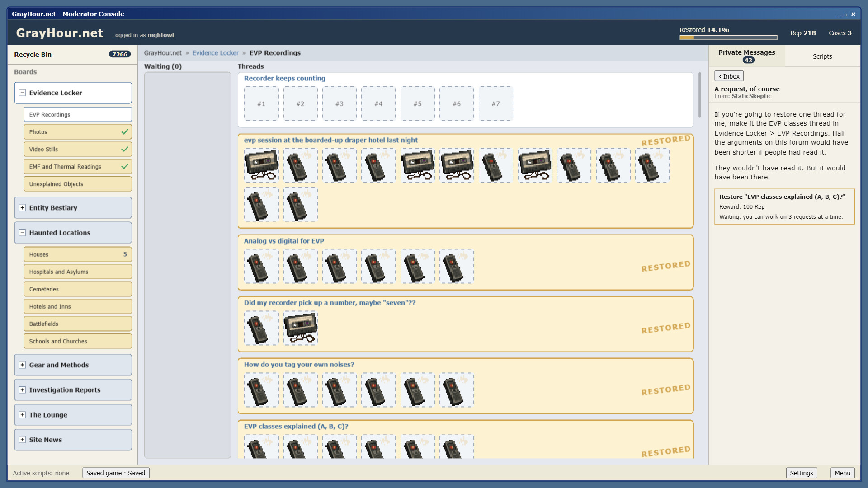
Task: Follow the Evidence Locker breadcrumb link
Action: pos(215,53)
